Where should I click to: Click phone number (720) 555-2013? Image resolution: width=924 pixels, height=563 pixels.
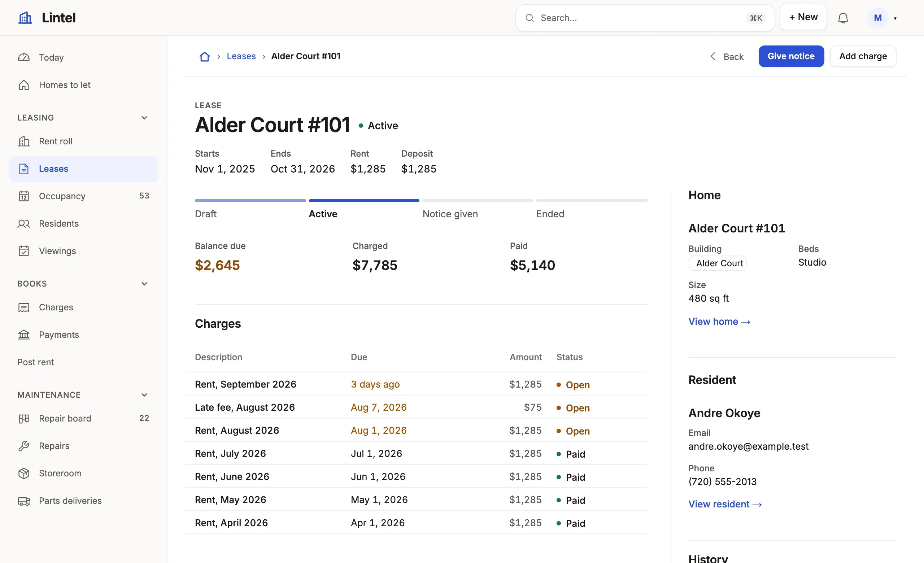[722, 482]
